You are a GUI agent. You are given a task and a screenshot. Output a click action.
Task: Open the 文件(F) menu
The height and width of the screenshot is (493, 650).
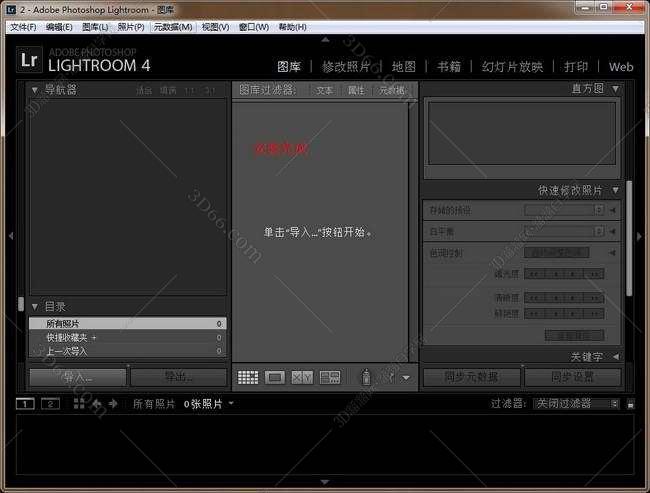[x=23, y=27]
